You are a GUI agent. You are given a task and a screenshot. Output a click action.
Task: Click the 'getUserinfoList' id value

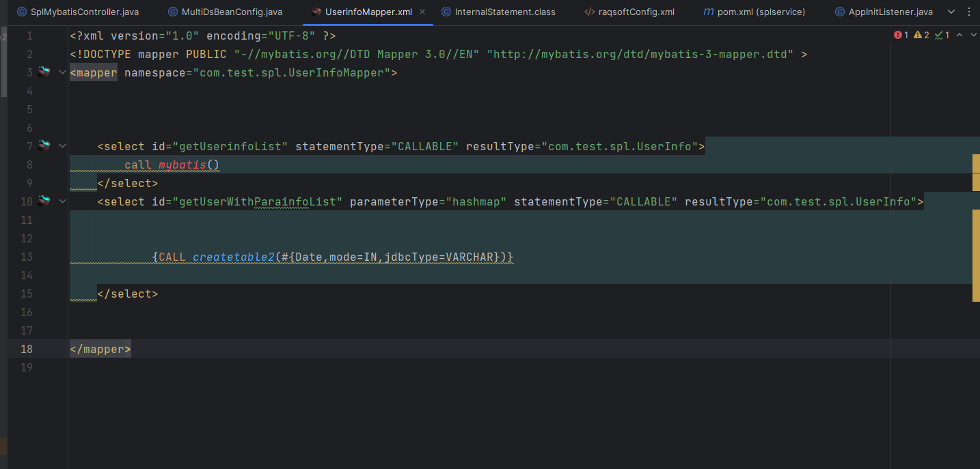point(234,147)
